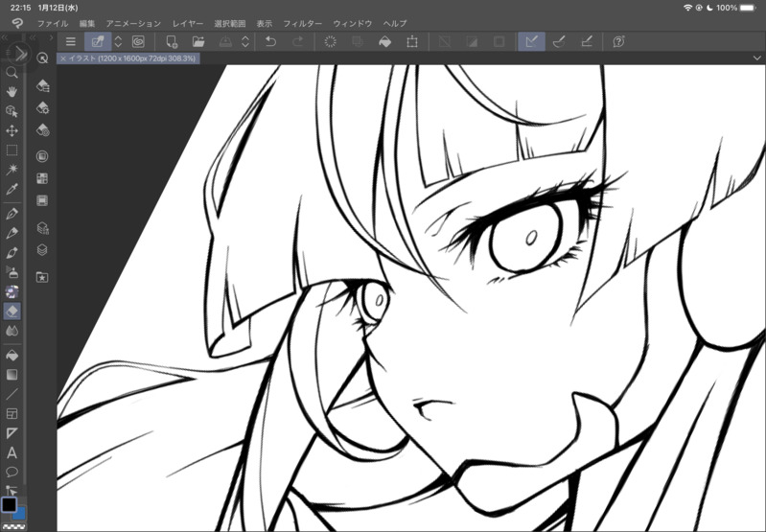
Task: Toggle Snap to Ruler
Action: (531, 41)
